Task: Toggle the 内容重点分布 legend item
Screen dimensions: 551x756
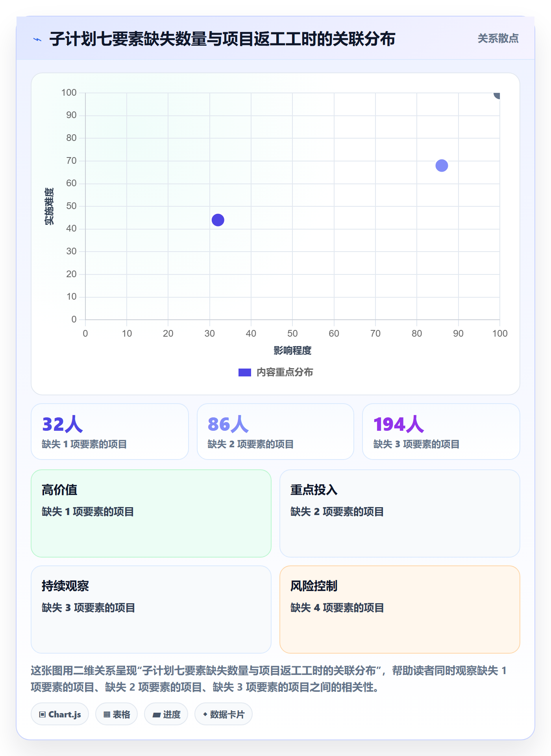Action: (275, 372)
